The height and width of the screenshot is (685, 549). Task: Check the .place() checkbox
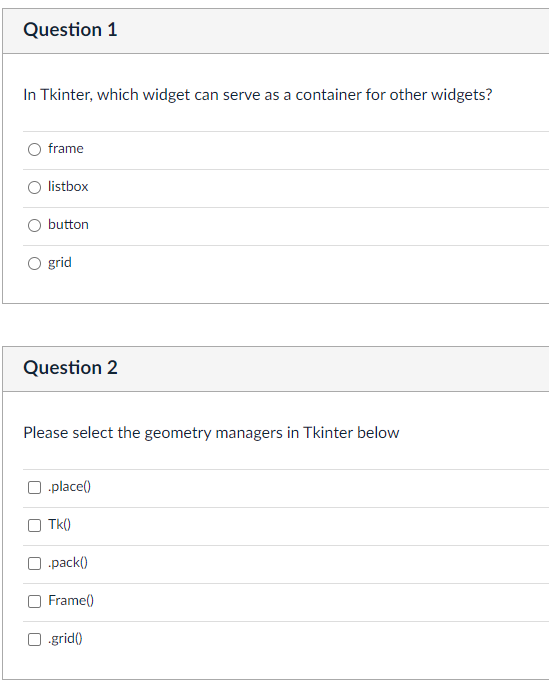click(x=35, y=488)
